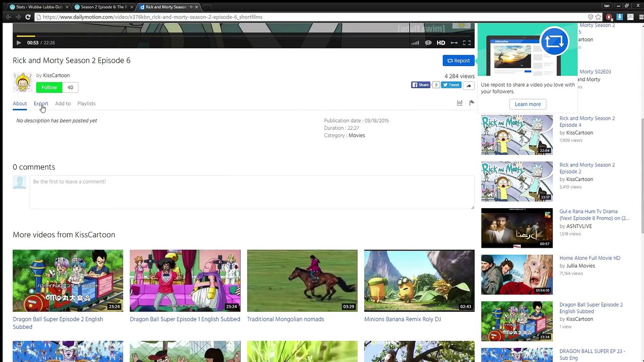
Task: Open the Movies category link
Action: (357, 135)
